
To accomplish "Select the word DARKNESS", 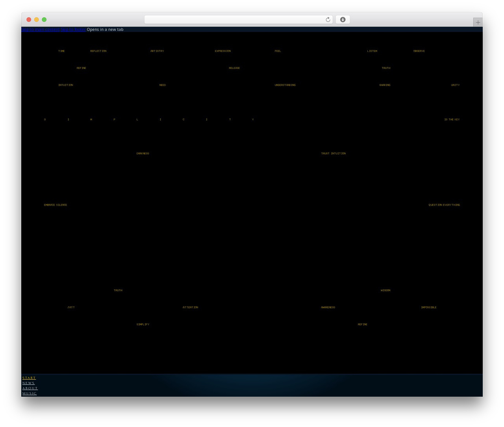I will (143, 154).
